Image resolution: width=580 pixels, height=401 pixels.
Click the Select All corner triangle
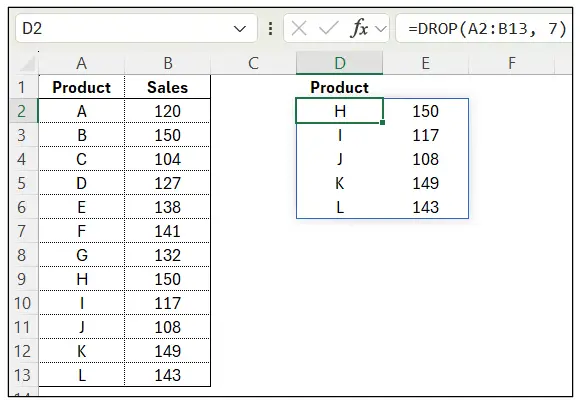pyautogui.click(x=28, y=64)
